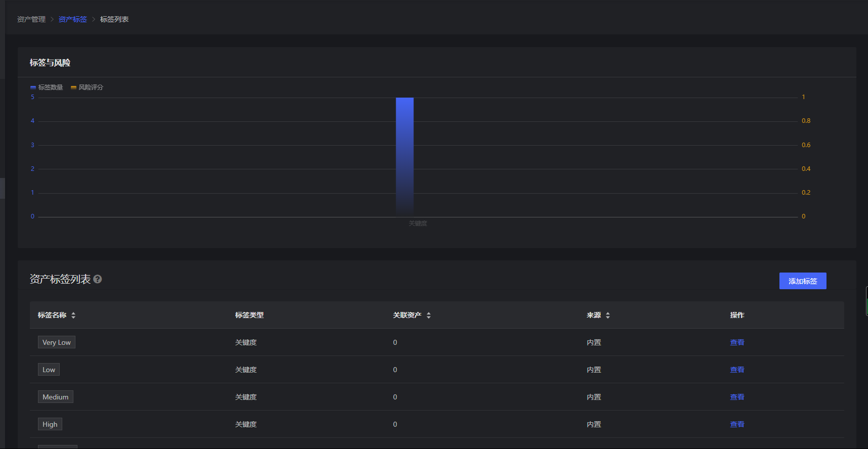
Task: View details for Medium tag
Action: 737,397
